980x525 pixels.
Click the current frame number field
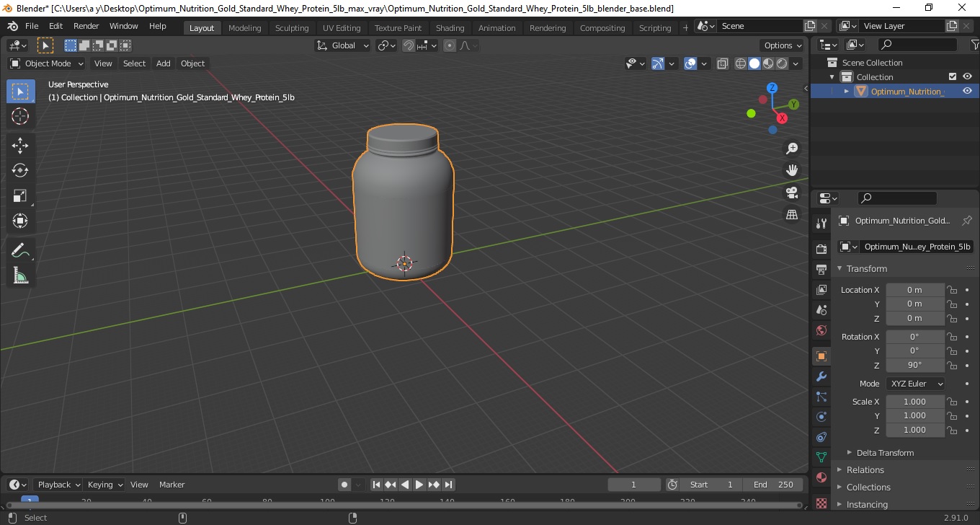634,485
